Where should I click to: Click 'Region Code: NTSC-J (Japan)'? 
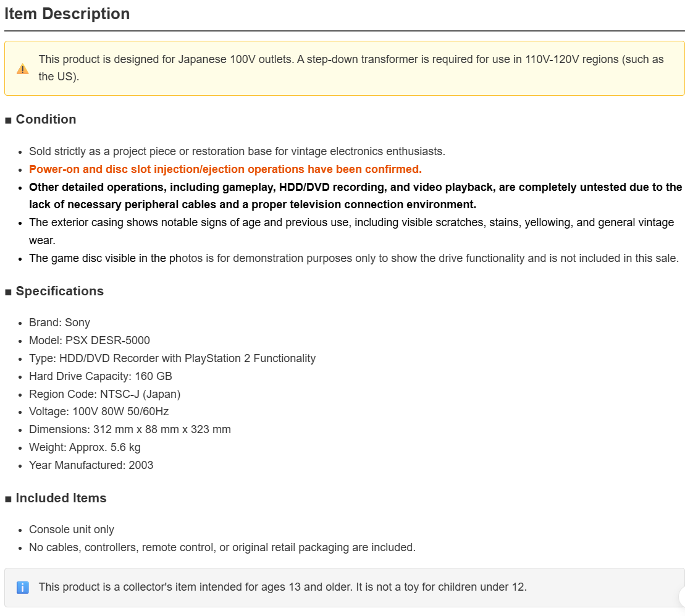105,394
